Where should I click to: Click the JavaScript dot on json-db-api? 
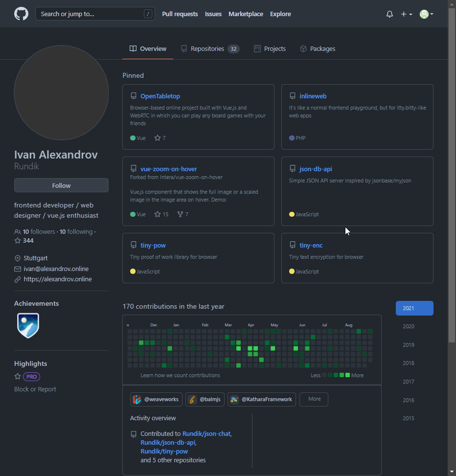tap(292, 214)
